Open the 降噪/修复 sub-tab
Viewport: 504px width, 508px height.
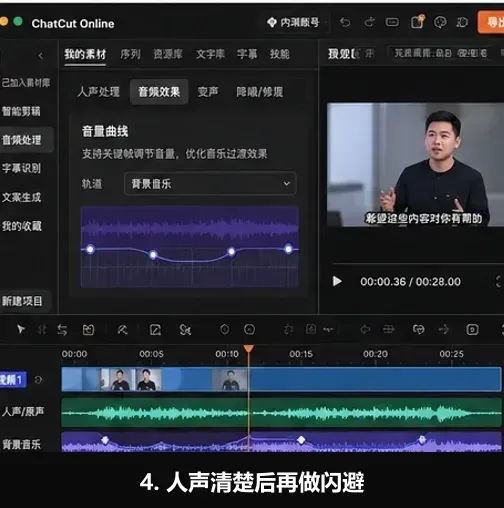tap(260, 92)
